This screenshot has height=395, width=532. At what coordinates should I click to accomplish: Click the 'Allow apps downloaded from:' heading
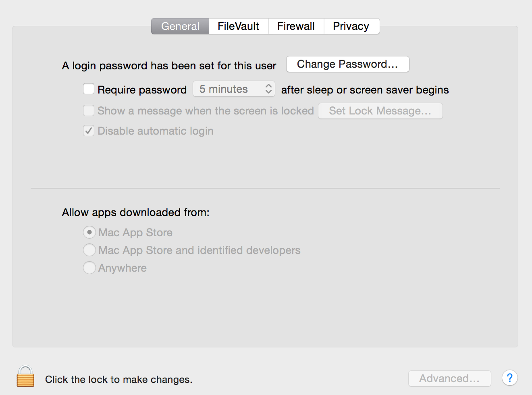tap(135, 212)
